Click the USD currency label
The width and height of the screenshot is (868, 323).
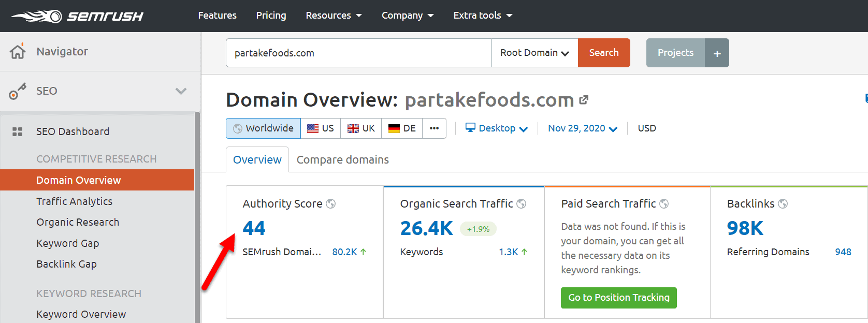[x=647, y=128]
